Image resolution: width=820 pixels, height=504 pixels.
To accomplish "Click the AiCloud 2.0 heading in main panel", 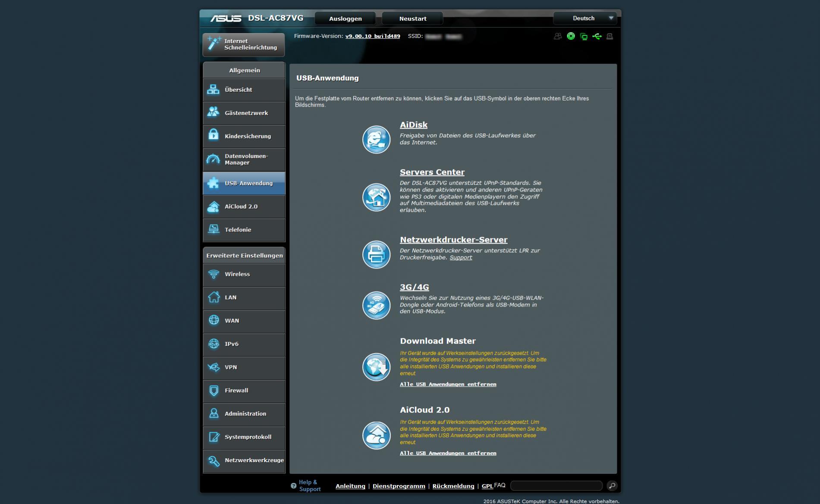I will point(424,410).
